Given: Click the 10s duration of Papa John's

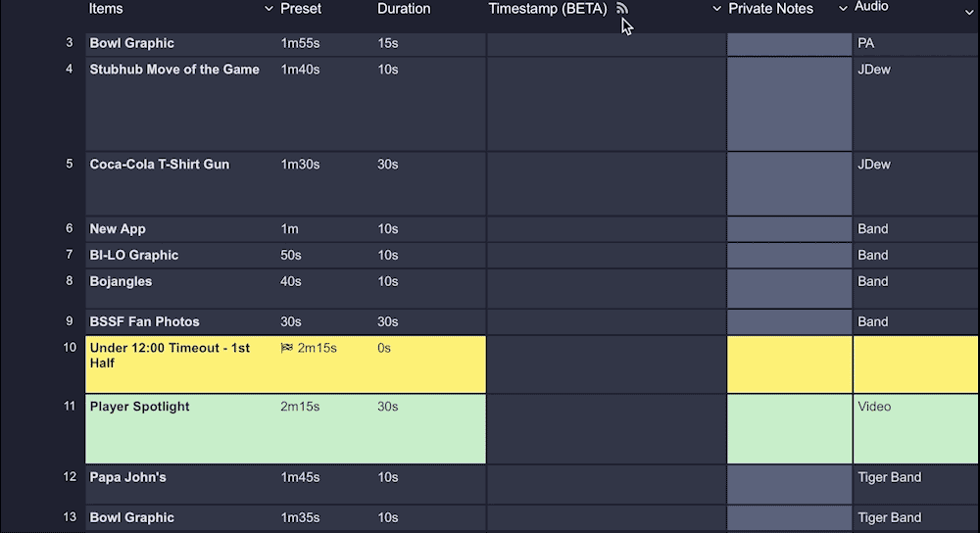Looking at the screenshot, I should pos(387,477).
